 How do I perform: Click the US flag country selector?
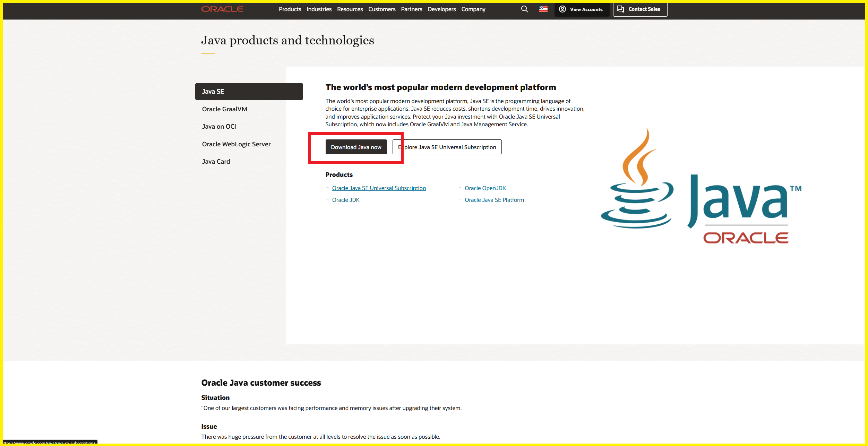[543, 9]
